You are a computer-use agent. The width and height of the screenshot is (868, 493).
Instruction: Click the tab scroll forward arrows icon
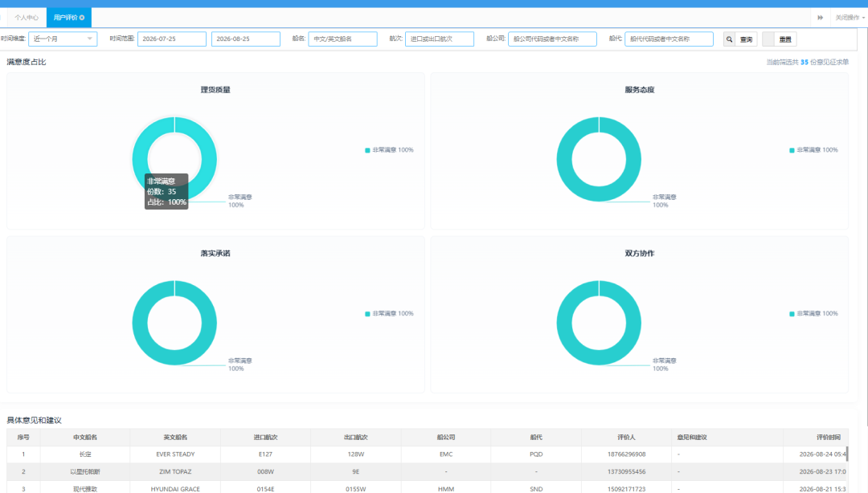[x=820, y=18]
